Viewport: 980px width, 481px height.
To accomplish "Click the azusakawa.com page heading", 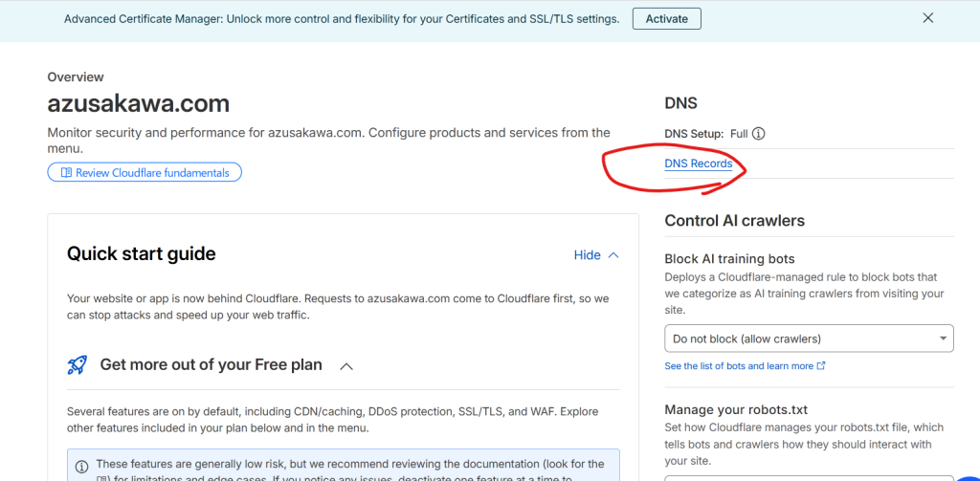I will (138, 103).
